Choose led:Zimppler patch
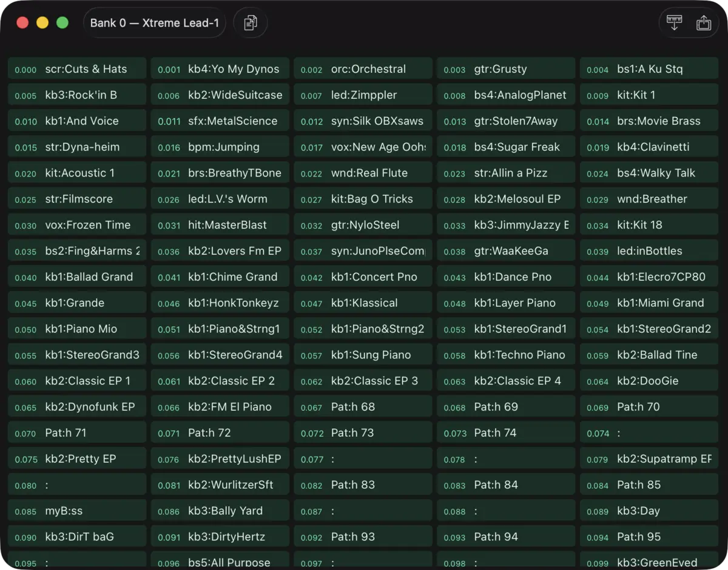 363,95
